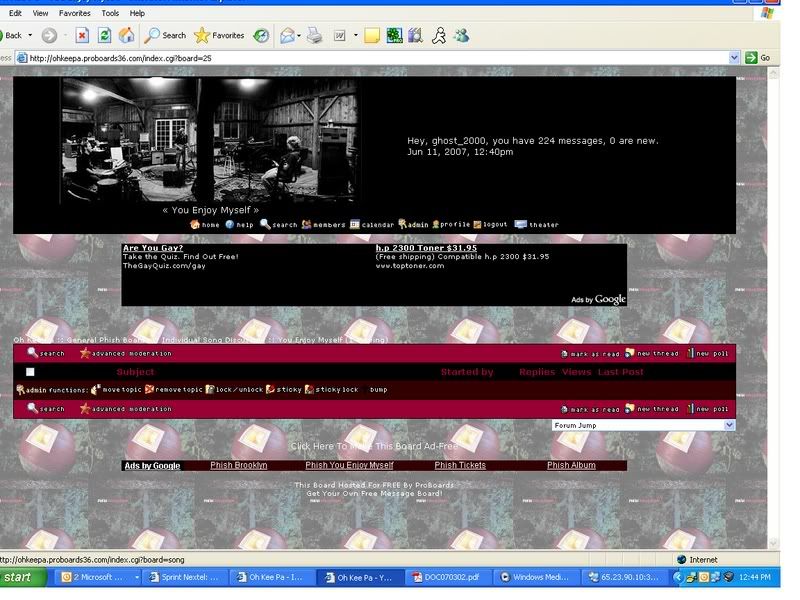
Task: Click the Print icon in toolbar
Action: [315, 35]
